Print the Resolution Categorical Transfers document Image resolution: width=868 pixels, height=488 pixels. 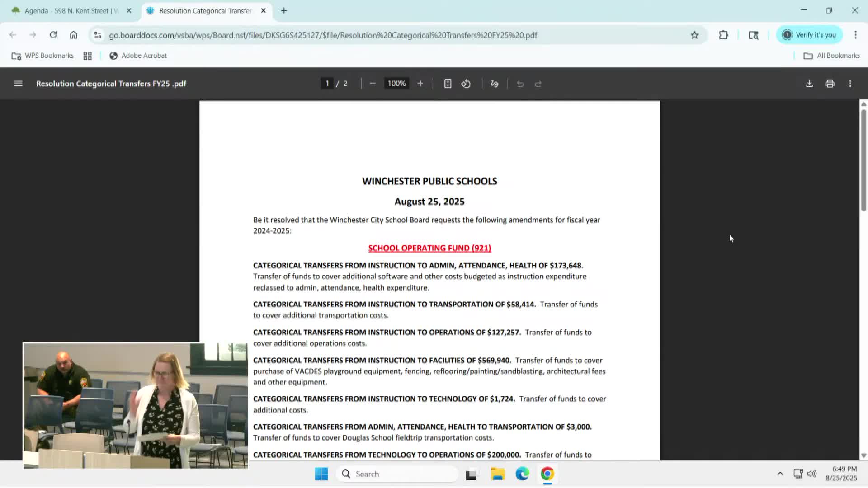(830, 84)
